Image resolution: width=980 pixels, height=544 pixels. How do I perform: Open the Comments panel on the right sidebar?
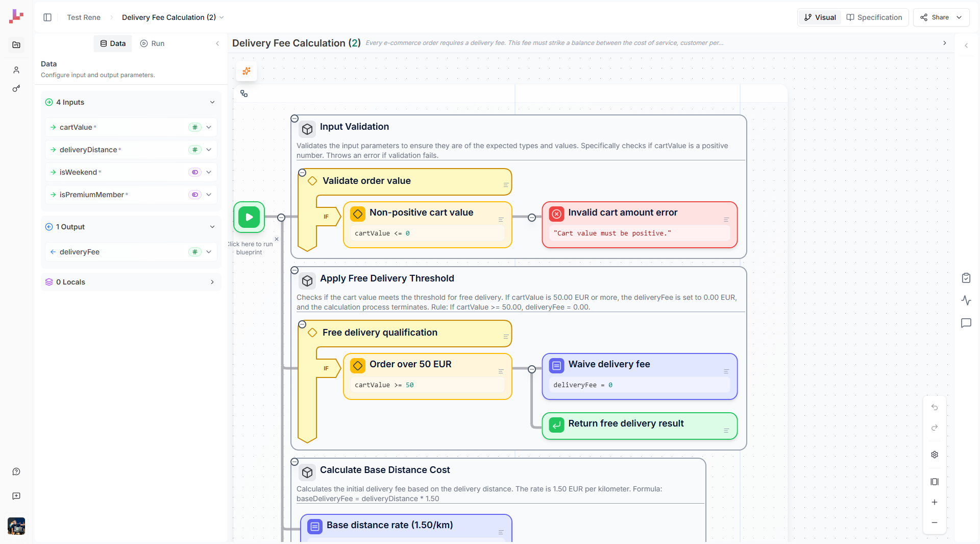click(x=966, y=323)
